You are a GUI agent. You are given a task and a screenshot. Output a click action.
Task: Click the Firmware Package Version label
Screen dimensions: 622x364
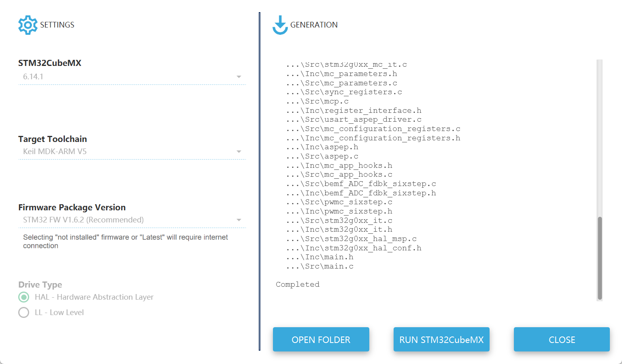(72, 207)
